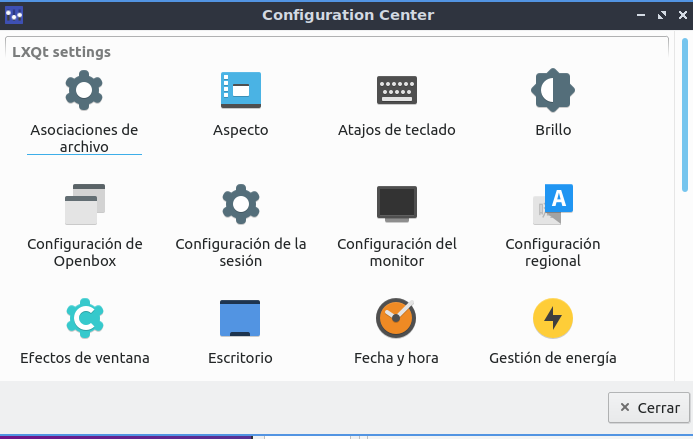Open Atajos de teclado keyboard icon

pyautogui.click(x=396, y=91)
